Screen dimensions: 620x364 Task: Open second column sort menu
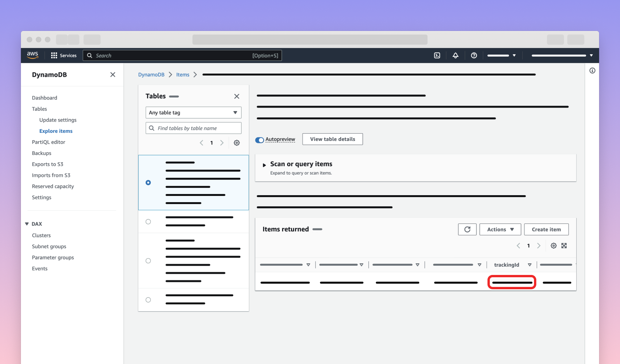pyautogui.click(x=362, y=265)
